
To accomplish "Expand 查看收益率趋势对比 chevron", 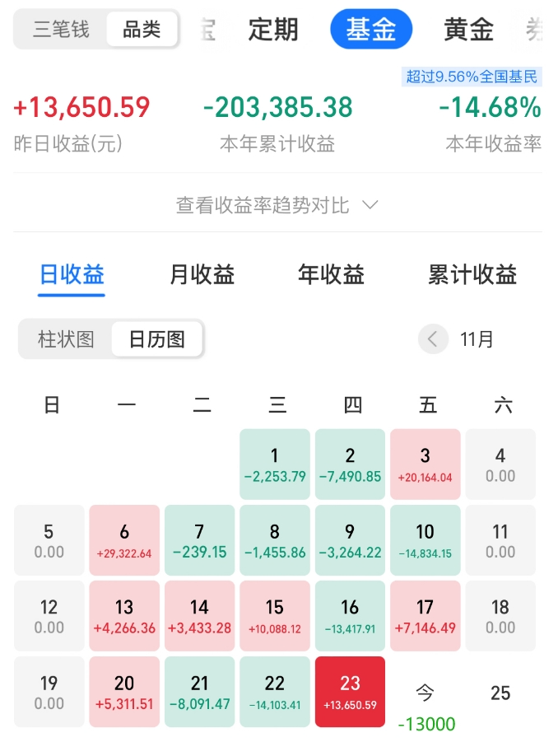I will click(370, 205).
